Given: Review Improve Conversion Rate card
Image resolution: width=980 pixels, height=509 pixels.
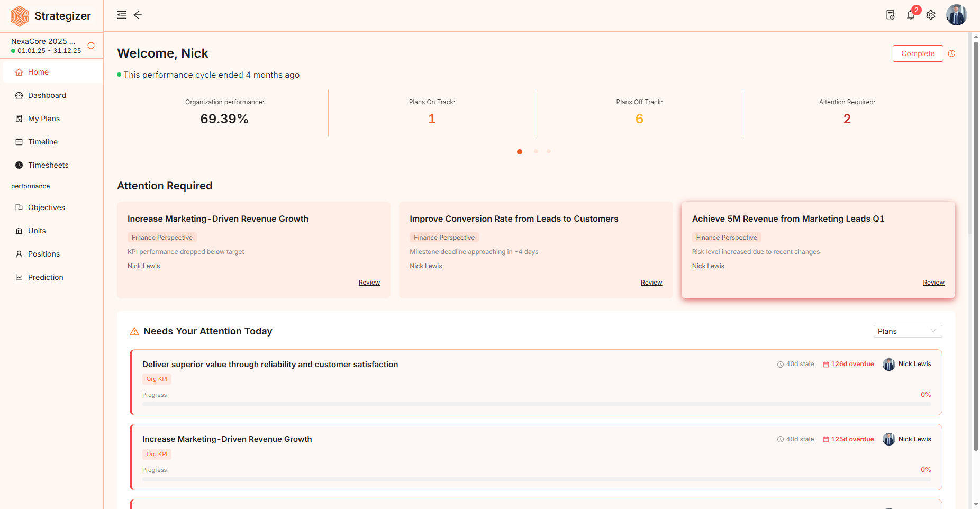Looking at the screenshot, I should [x=651, y=283].
